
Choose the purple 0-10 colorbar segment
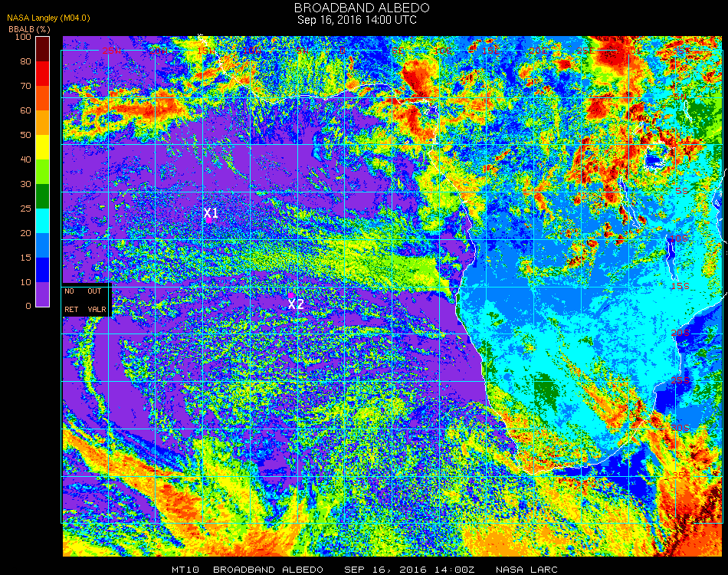click(x=42, y=294)
